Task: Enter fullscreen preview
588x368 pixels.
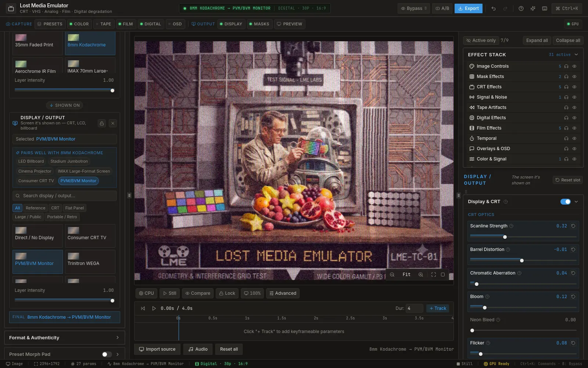Action: pyautogui.click(x=434, y=275)
